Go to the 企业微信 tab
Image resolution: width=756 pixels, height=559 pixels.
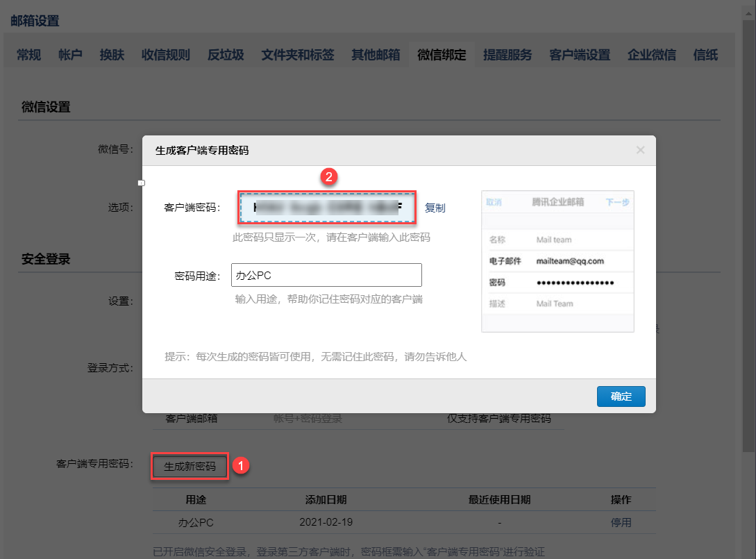point(651,55)
